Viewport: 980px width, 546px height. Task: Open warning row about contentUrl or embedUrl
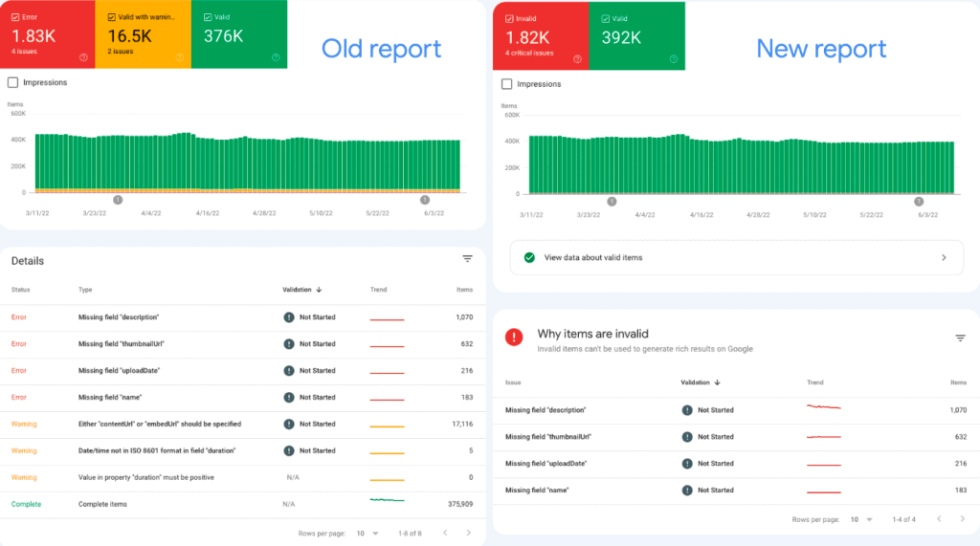(159, 424)
